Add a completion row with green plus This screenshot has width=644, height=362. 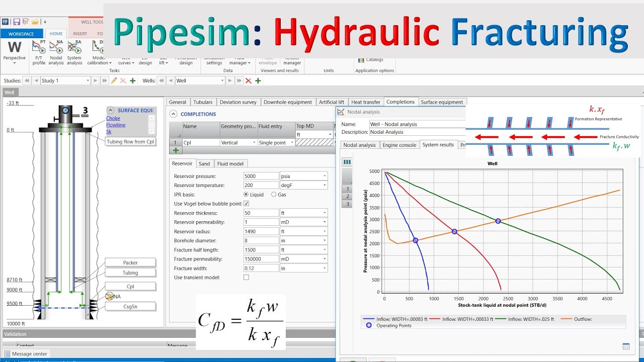(176, 150)
